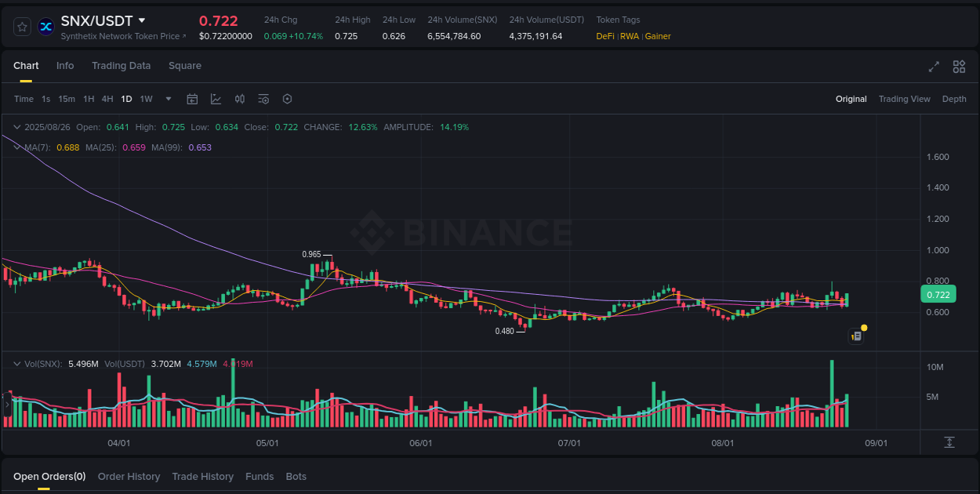
Task: Switch to the Trading Data tab
Action: pyautogui.click(x=121, y=66)
